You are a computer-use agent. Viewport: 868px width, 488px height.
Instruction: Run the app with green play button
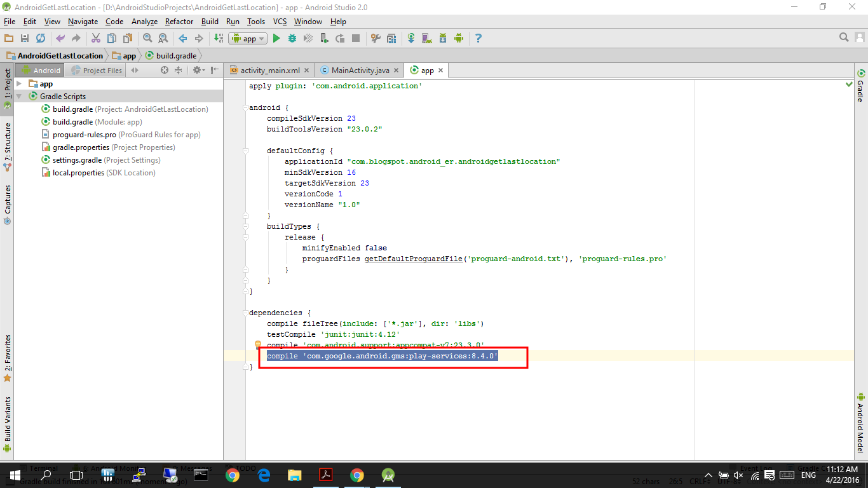click(x=276, y=38)
